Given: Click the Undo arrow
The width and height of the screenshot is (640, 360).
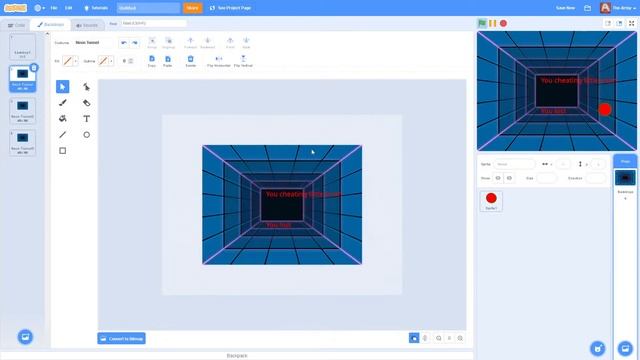Looking at the screenshot, I should tap(124, 42).
